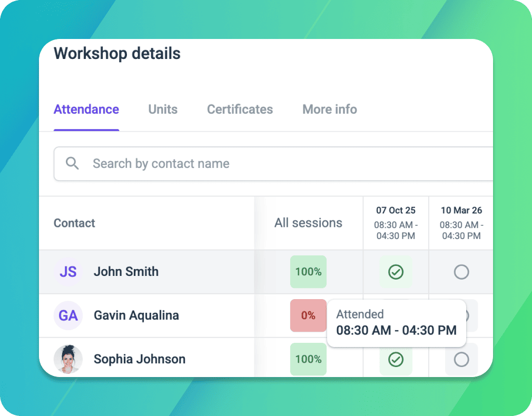
Task: Switch to the Units tab
Action: 163,110
